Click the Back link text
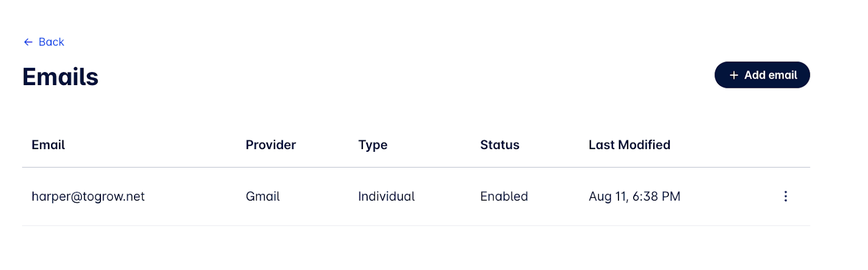Viewport: 868px width, 270px height. (52, 42)
